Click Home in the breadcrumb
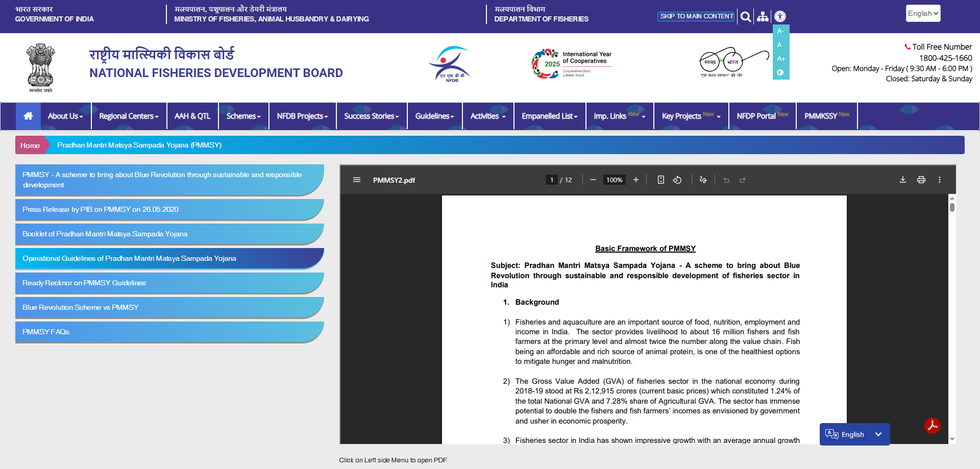Screen dimensions: 980x469 click(x=30, y=145)
